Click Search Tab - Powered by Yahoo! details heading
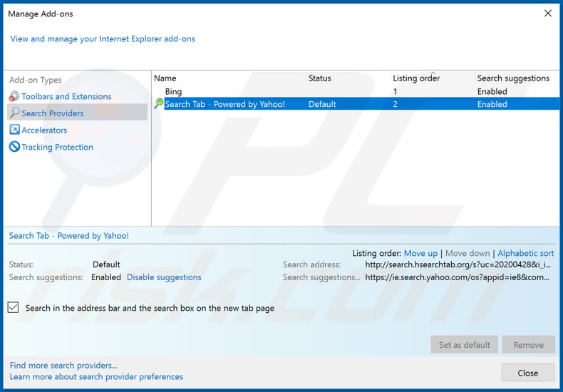Screen dimensions: 563x392 69,235
